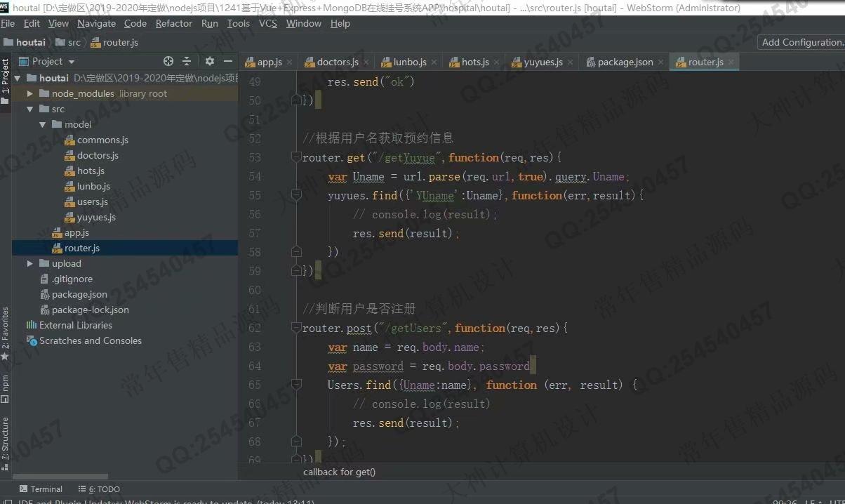Viewport: 845px width, 504px height.
Task: Open the File menu
Action: tap(8, 23)
